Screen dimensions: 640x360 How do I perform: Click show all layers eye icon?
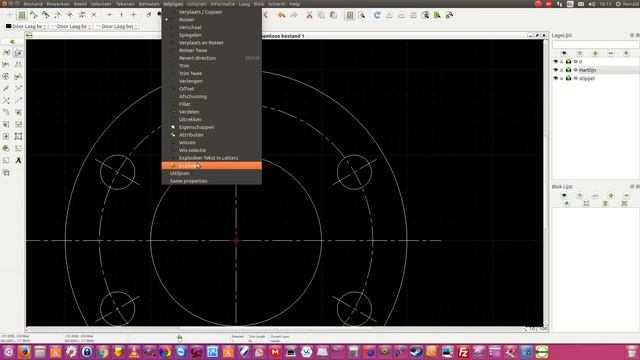tap(564, 53)
